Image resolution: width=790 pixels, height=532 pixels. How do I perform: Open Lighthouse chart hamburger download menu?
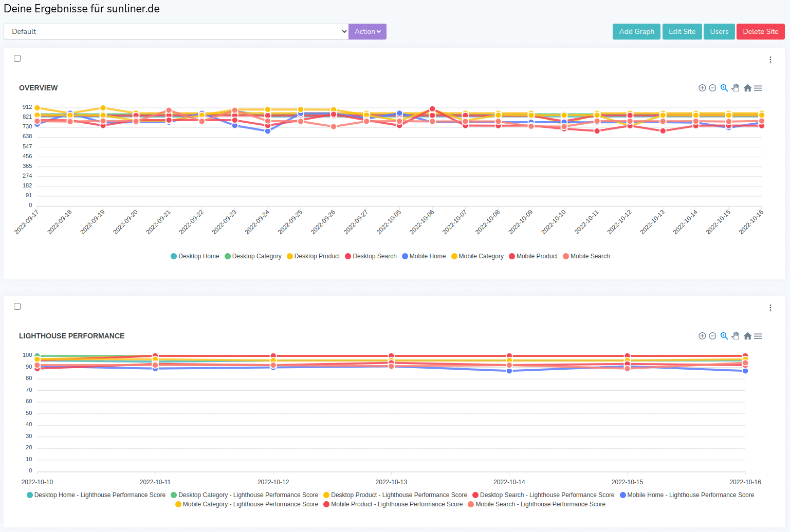758,336
